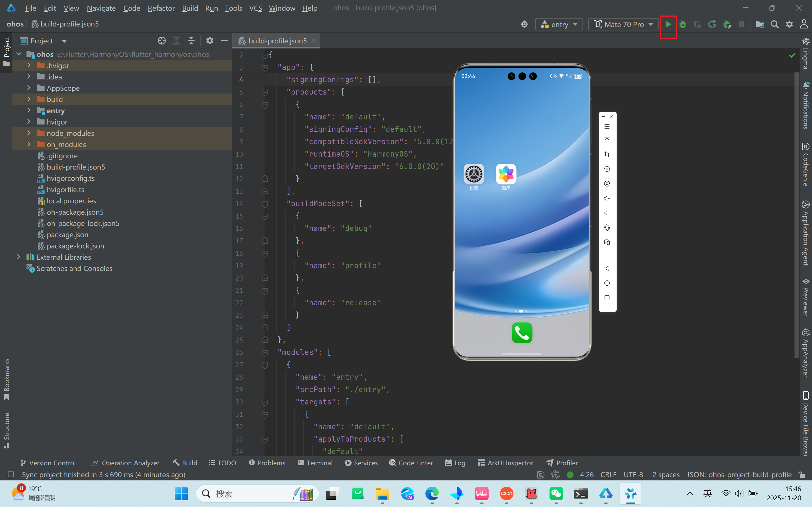This screenshot has width=812, height=507.
Task: Open the Mate 70 Pro device dropdown
Action: click(623, 25)
